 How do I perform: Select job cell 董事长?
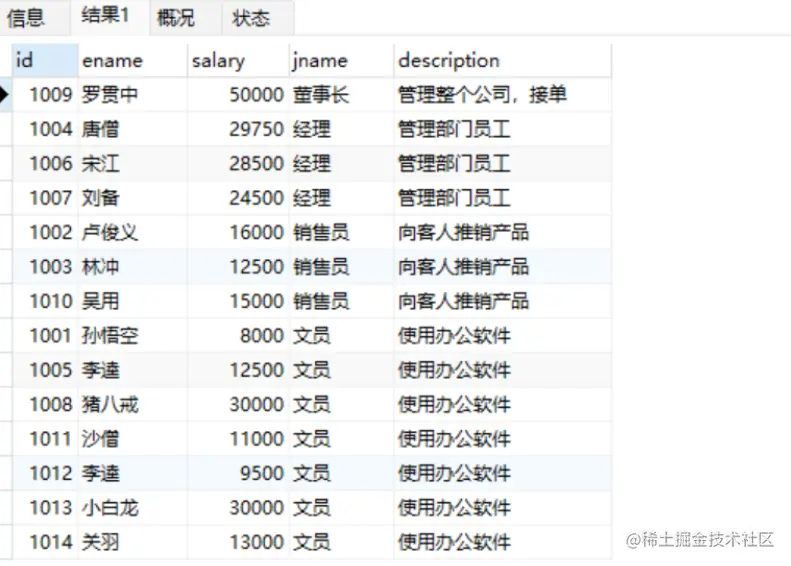click(x=341, y=95)
